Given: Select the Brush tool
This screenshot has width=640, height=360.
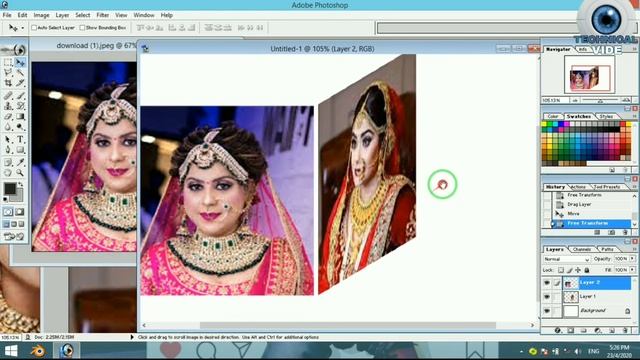Looking at the screenshot, I should point(20,96).
